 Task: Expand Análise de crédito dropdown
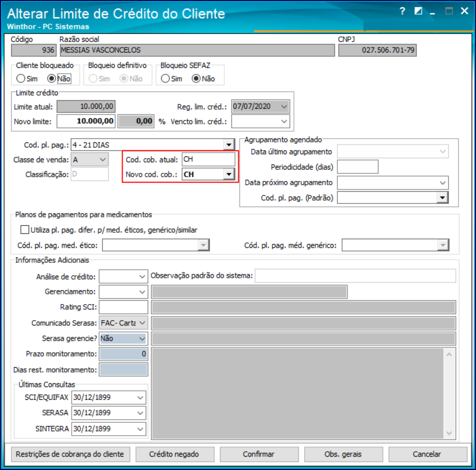click(142, 276)
